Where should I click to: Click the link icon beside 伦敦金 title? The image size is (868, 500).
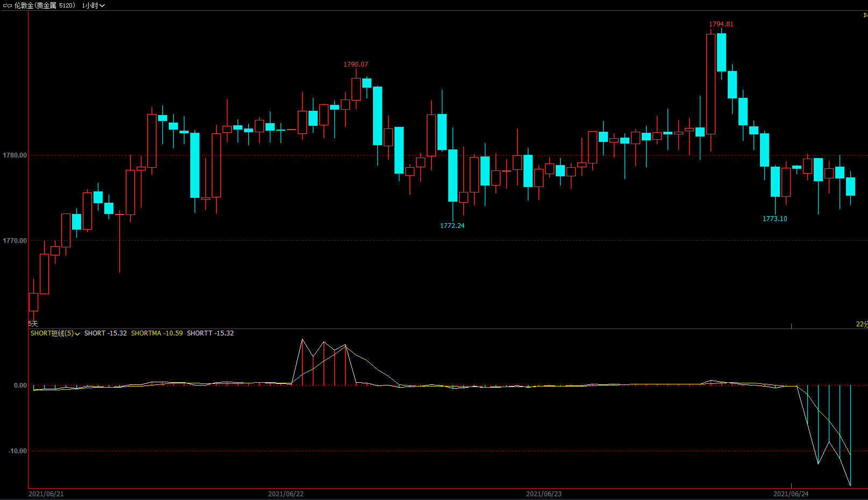coord(8,5)
